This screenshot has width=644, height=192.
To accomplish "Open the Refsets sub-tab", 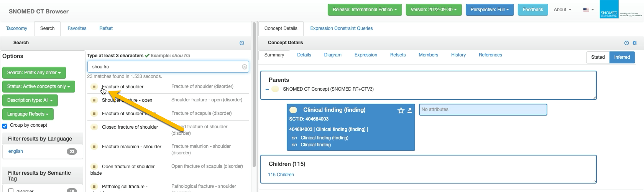I will (x=398, y=55).
